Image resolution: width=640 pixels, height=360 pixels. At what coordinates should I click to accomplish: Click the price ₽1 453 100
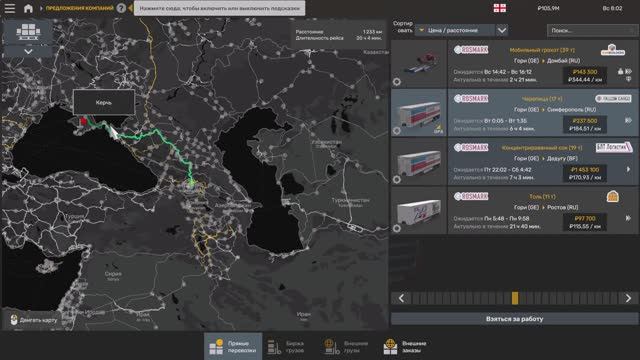(584, 169)
